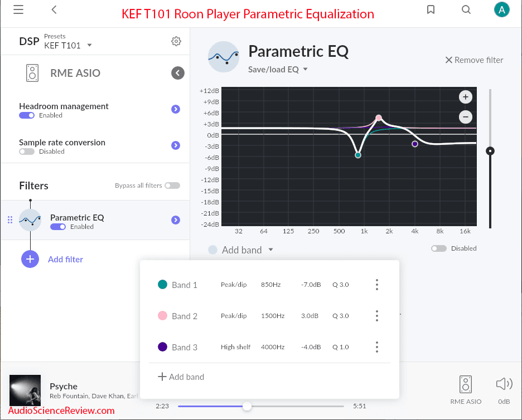
Task: Select the purple Band 3 node on graph
Action: pos(415,144)
